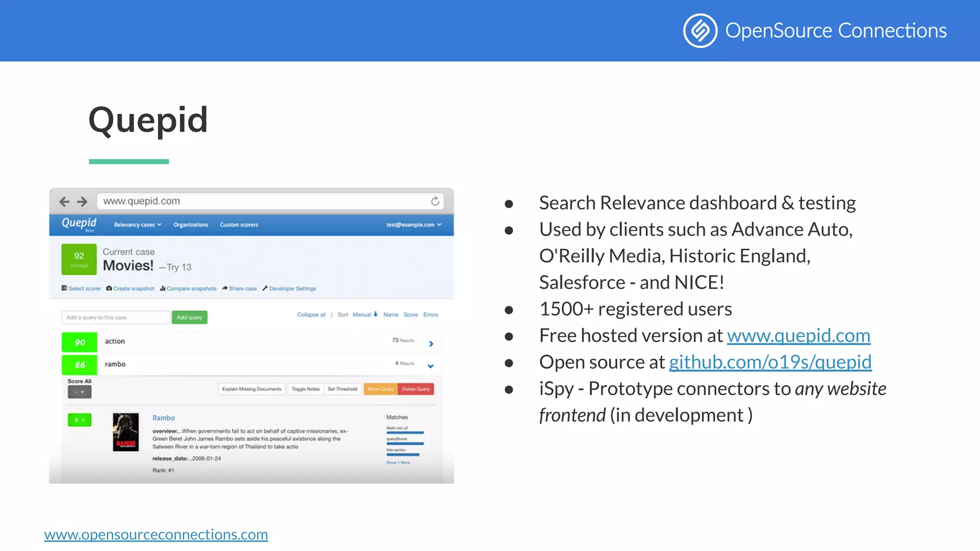Click the browser forward arrow

coord(82,201)
